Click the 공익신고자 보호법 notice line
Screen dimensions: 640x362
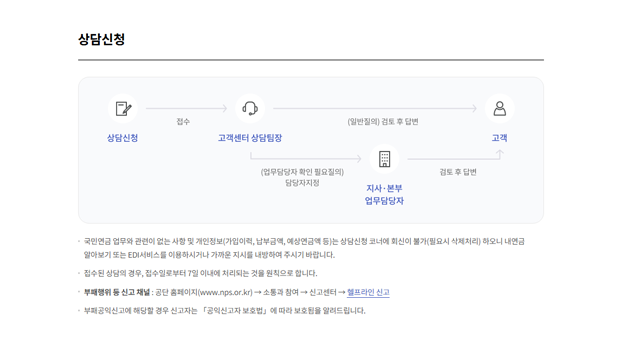(224, 311)
